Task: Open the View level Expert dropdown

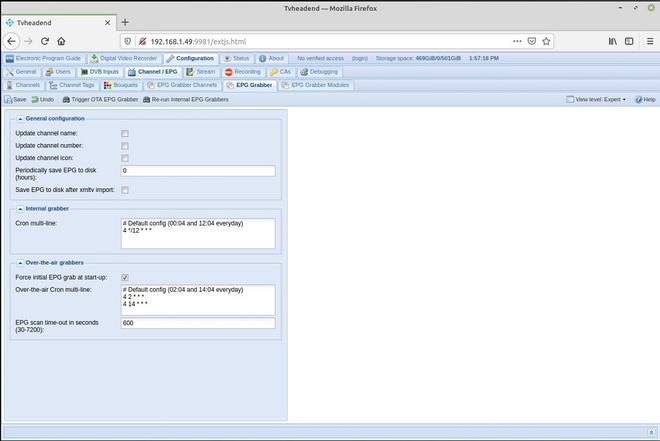Action: [x=596, y=100]
